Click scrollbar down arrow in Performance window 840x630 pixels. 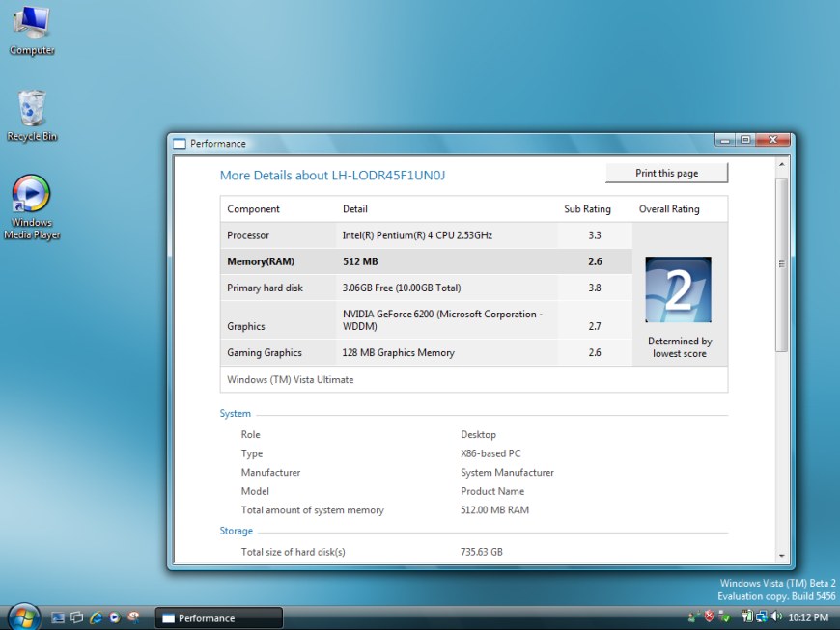point(782,556)
